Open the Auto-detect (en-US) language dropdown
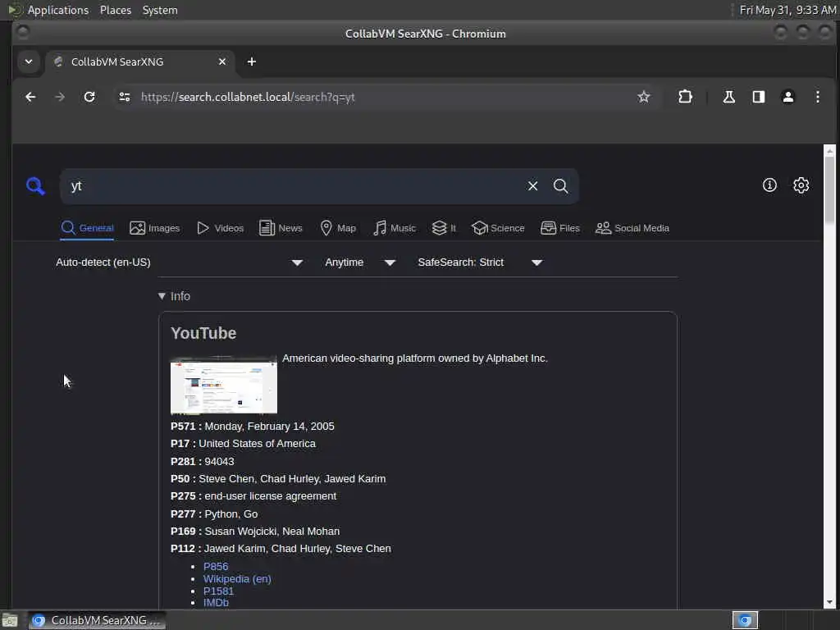This screenshot has height=630, width=840. (180, 262)
